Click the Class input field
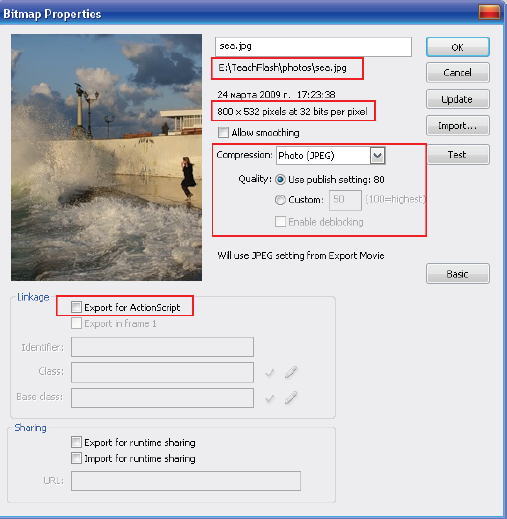This screenshot has width=507, height=519. (x=162, y=372)
